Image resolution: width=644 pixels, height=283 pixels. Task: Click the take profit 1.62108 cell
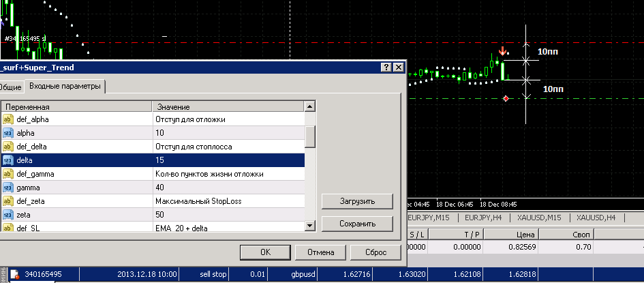[x=455, y=274]
